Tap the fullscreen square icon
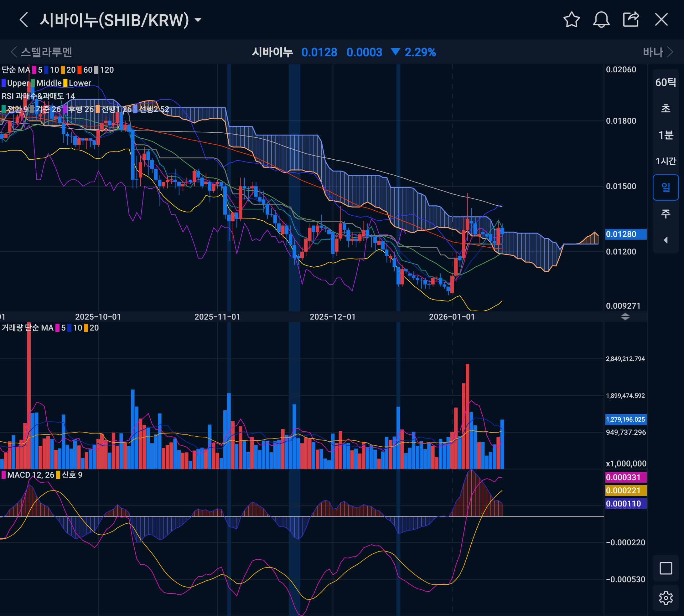Viewport: 684px width, 616px height. pyautogui.click(x=666, y=568)
